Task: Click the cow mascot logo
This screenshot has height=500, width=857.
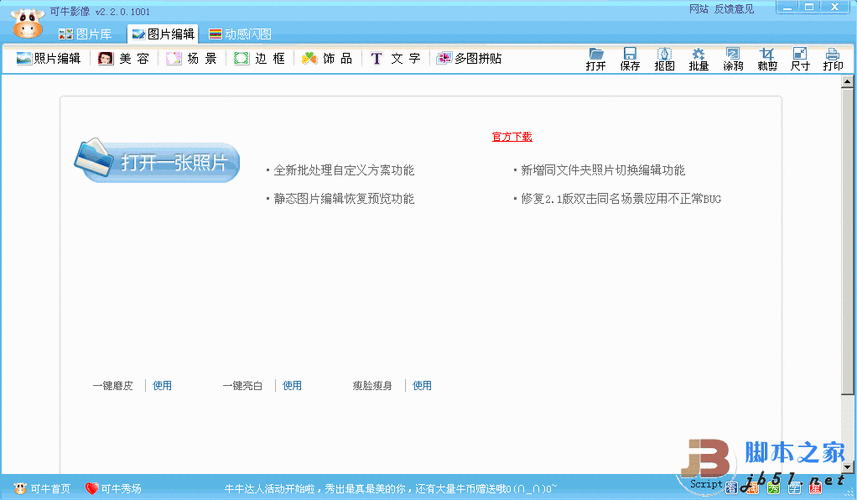Action: tap(27, 23)
